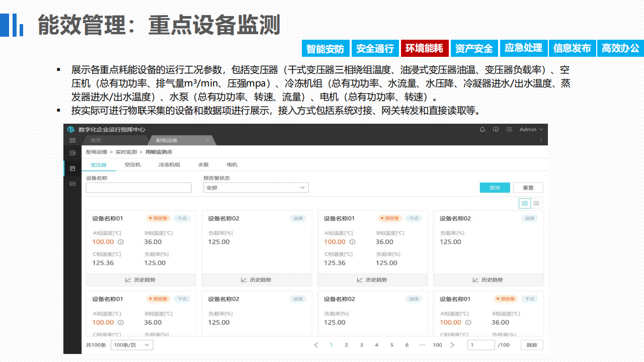Image resolution: width=644 pixels, height=362 pixels.
Task: Toggle the sidebar collapse icon
Action: click(72, 153)
